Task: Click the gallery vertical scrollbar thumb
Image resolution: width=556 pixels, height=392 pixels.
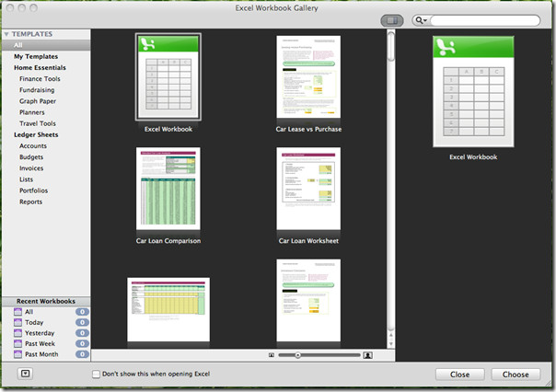Action: 390,46
